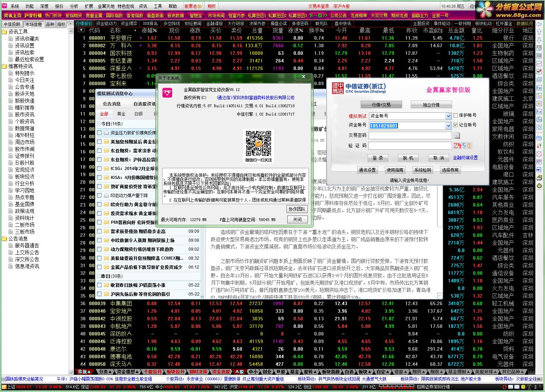Open the account type dropdown showing 资金帐号

448,116
